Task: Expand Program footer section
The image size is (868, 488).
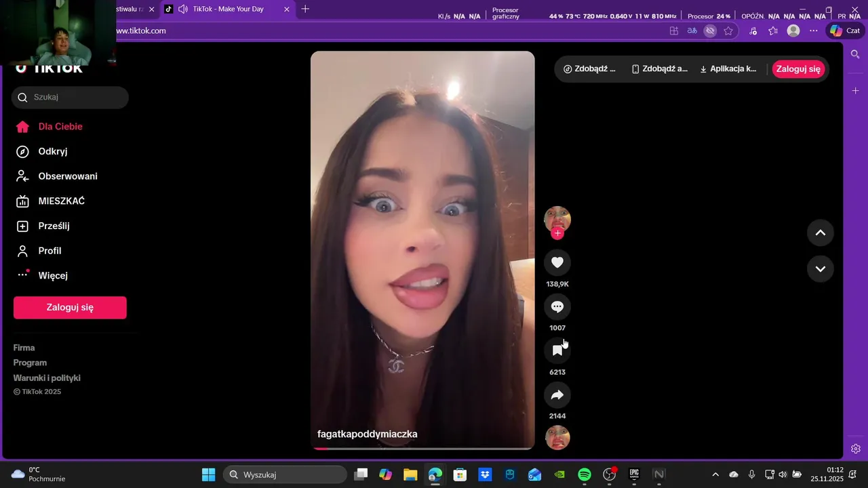Action: (30, 363)
